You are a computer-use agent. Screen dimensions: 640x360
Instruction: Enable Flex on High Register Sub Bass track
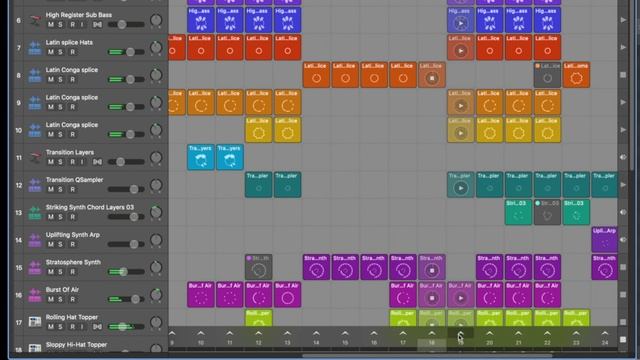(97, 25)
